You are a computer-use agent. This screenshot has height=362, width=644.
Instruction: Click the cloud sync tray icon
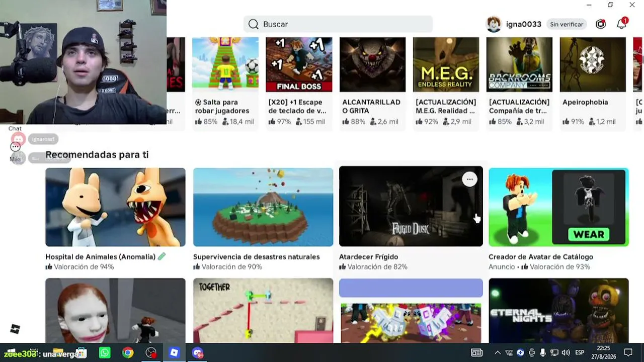click(x=509, y=353)
